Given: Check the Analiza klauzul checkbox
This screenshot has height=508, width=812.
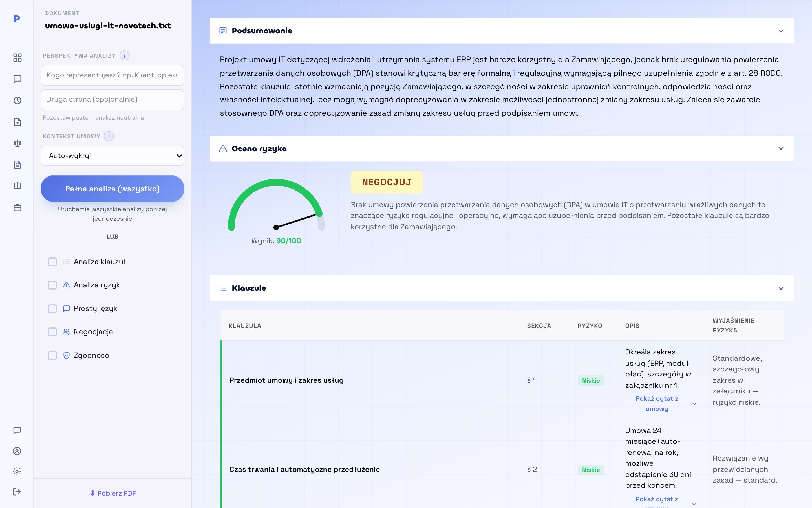Looking at the screenshot, I should [52, 262].
